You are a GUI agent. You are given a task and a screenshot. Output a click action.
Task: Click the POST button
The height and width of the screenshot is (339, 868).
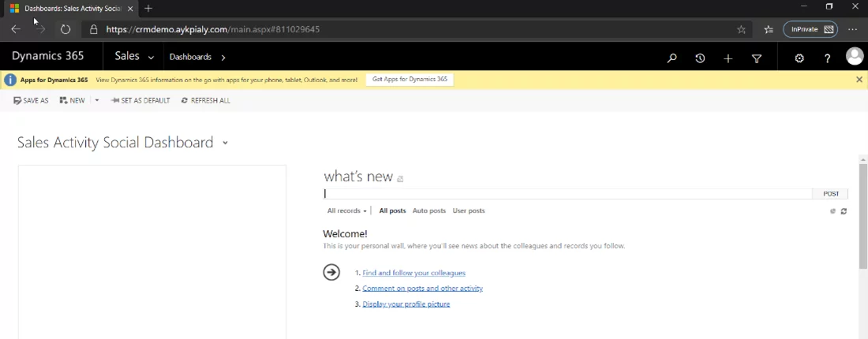(x=830, y=194)
